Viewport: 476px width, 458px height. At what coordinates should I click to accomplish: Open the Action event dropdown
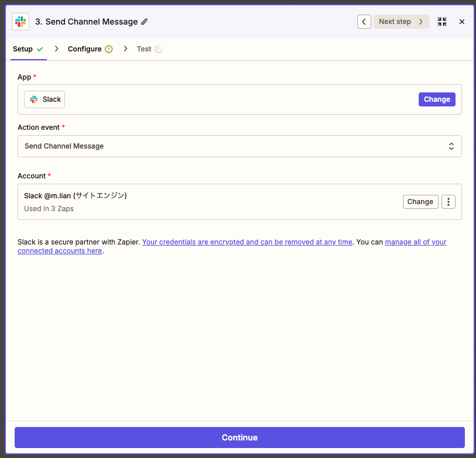coord(239,146)
